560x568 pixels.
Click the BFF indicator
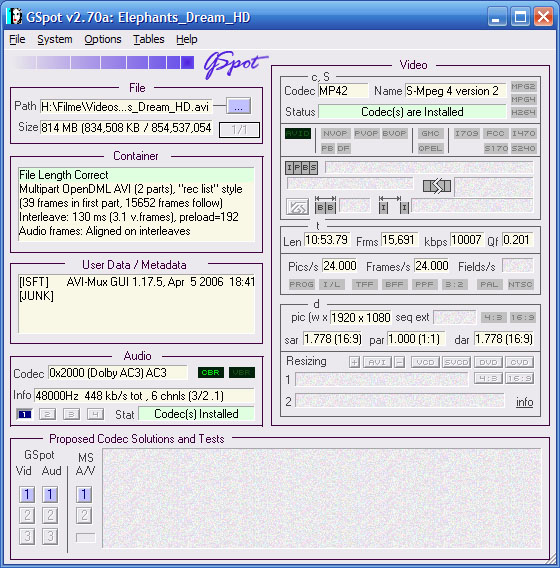pos(394,284)
